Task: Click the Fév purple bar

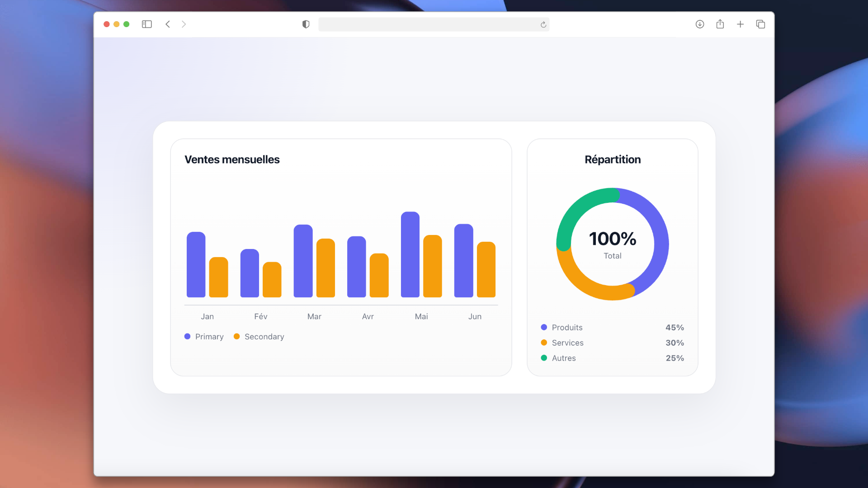Action: (250, 273)
